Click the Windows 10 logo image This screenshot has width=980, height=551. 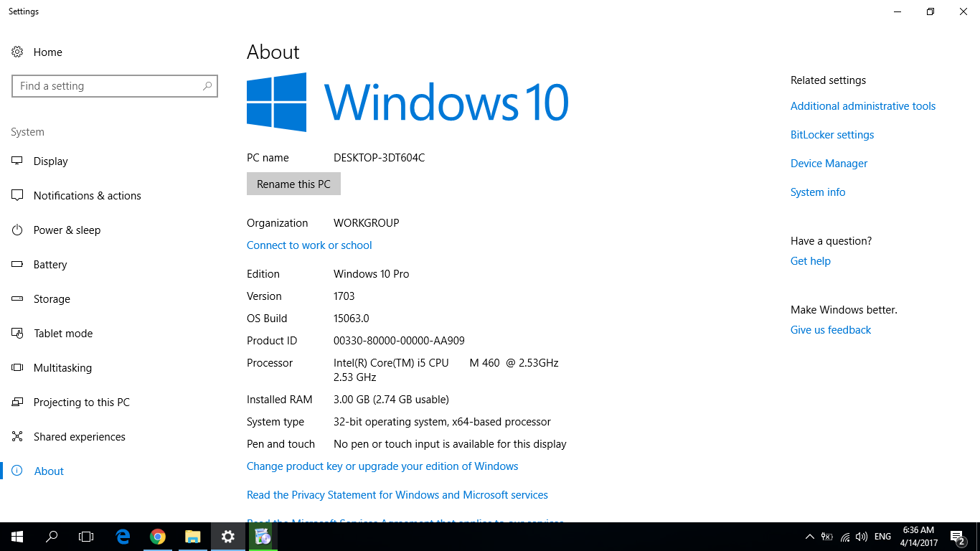(x=407, y=102)
